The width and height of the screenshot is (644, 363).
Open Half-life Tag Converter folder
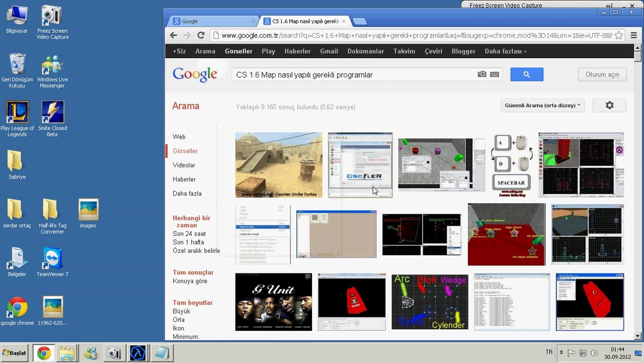[x=52, y=216]
